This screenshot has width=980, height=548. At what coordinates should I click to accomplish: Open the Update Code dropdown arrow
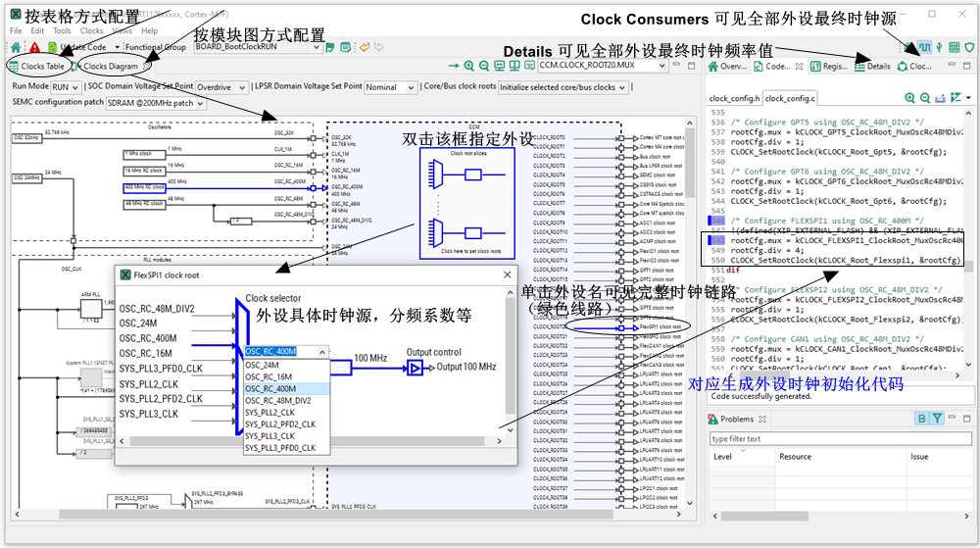[x=117, y=47]
